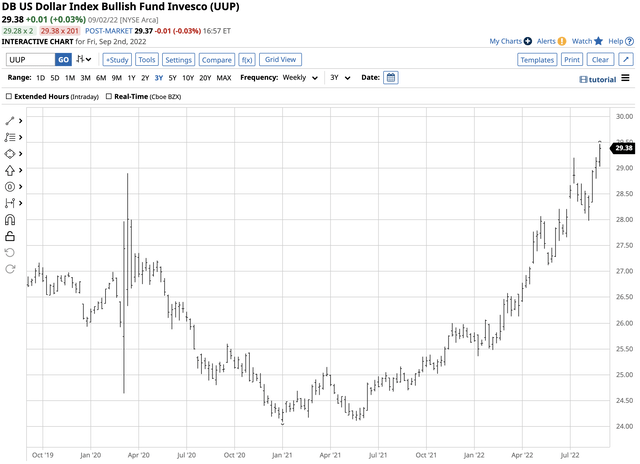The width and height of the screenshot is (640, 464).
Task: Select the 5D range
Action: (x=55, y=78)
